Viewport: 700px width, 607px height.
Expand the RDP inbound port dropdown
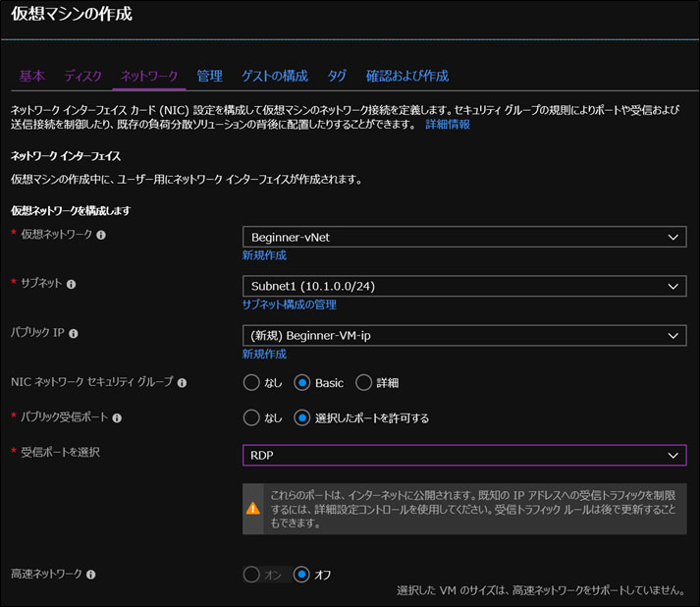(x=463, y=455)
